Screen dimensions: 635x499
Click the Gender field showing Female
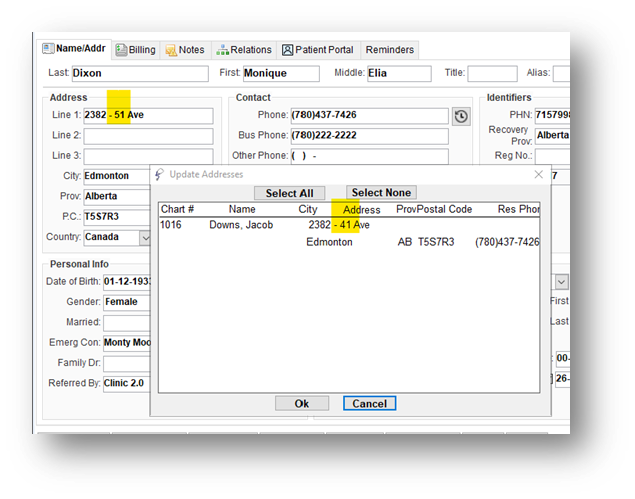tap(126, 302)
